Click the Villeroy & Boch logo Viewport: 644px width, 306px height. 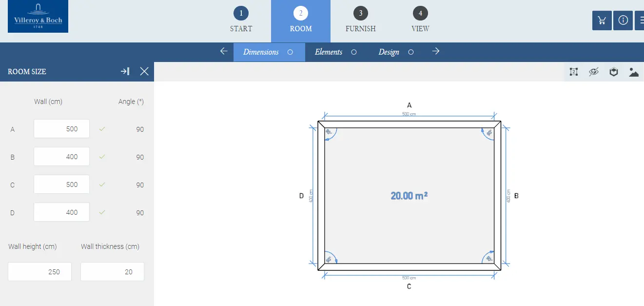pos(38,17)
